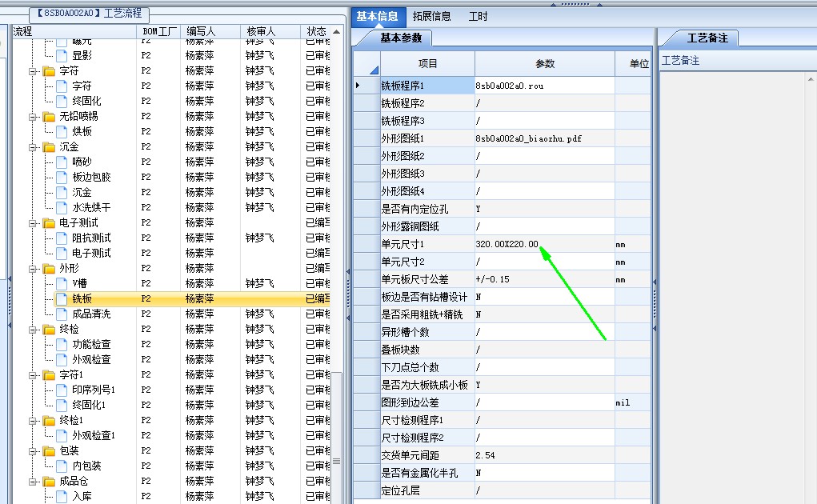Click the 铣板 document icon

click(62, 299)
